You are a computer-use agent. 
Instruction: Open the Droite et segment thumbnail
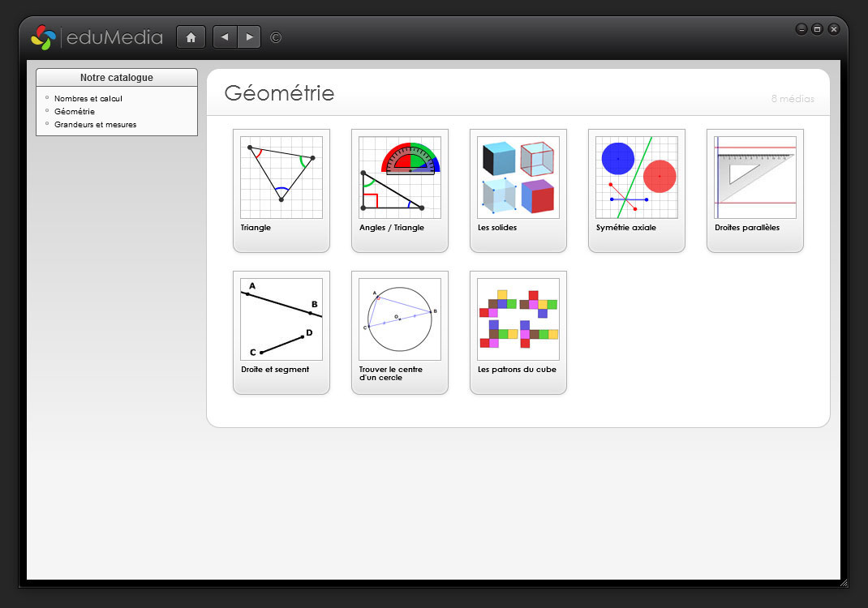pos(281,319)
